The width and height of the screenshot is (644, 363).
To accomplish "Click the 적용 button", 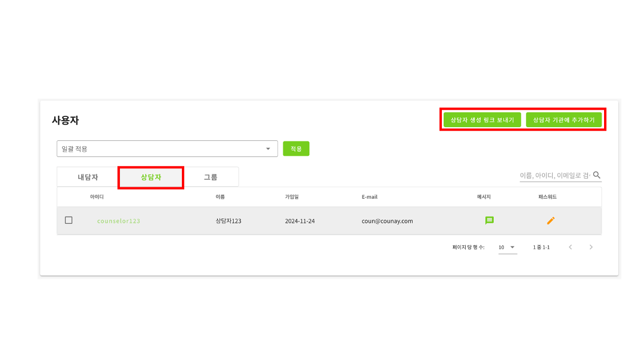I will pos(296,149).
